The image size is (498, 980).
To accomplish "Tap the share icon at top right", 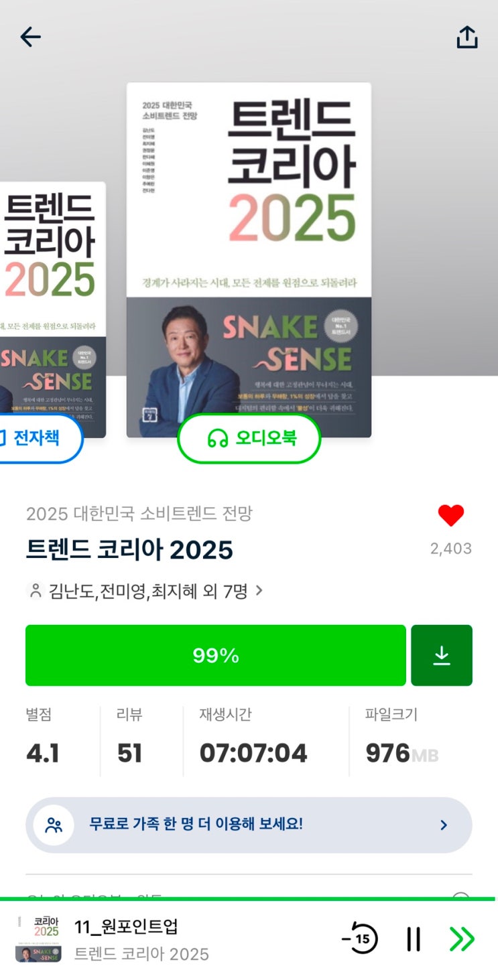I will (467, 38).
